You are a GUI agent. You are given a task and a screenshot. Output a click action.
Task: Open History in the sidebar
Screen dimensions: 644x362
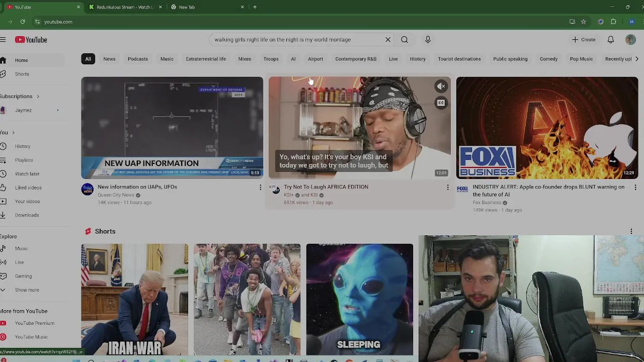pyautogui.click(x=32, y=146)
